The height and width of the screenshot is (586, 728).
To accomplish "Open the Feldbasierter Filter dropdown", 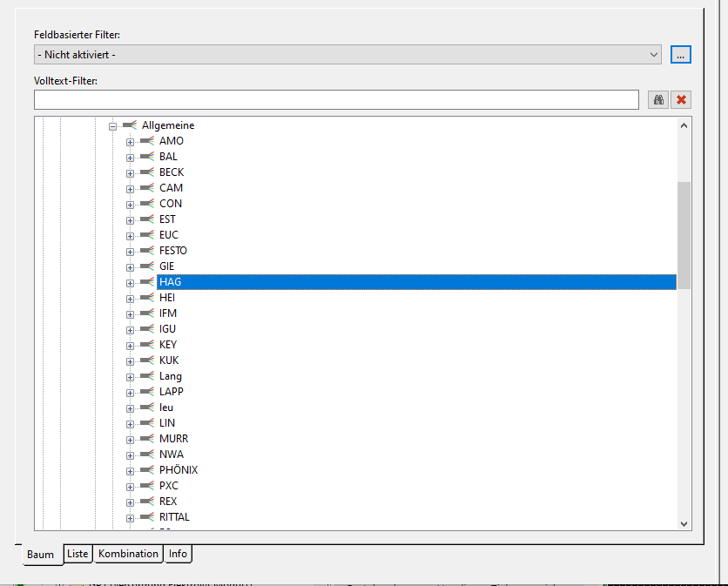I will click(347, 55).
